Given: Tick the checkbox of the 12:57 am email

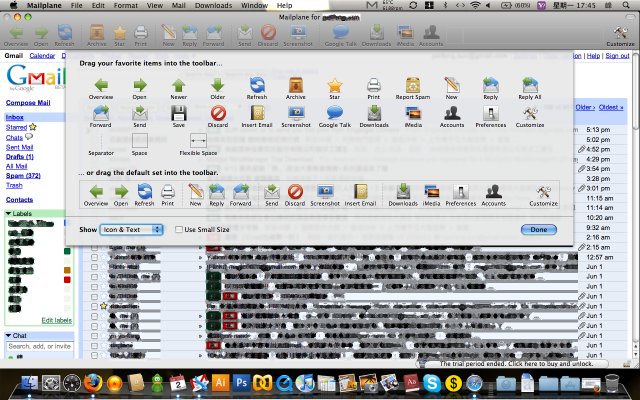Looking at the screenshot, I should tap(94, 257).
